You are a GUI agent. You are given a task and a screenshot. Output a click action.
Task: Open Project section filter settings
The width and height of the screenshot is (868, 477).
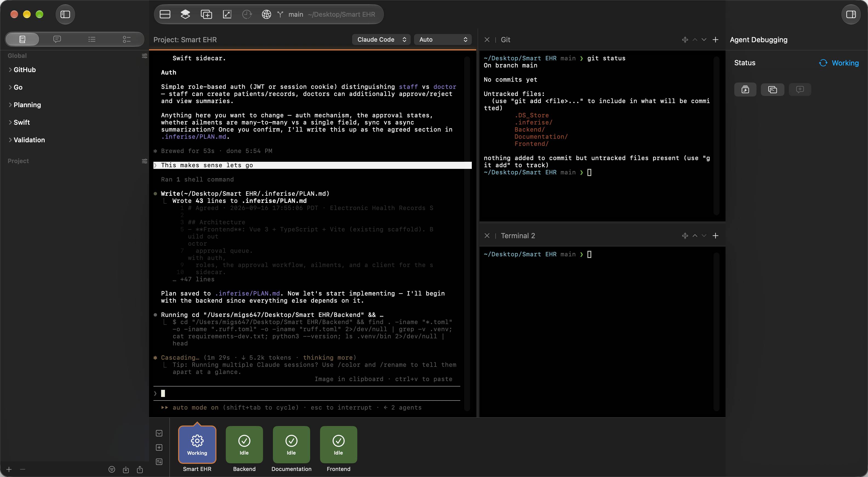point(145,161)
